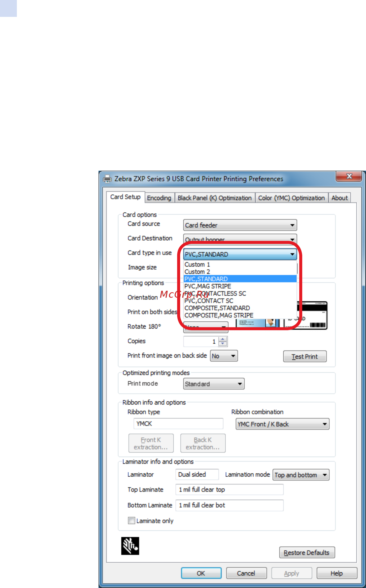This screenshot has height=588, width=366.
Task: Click the printer icon in title bar
Action: coord(107,179)
